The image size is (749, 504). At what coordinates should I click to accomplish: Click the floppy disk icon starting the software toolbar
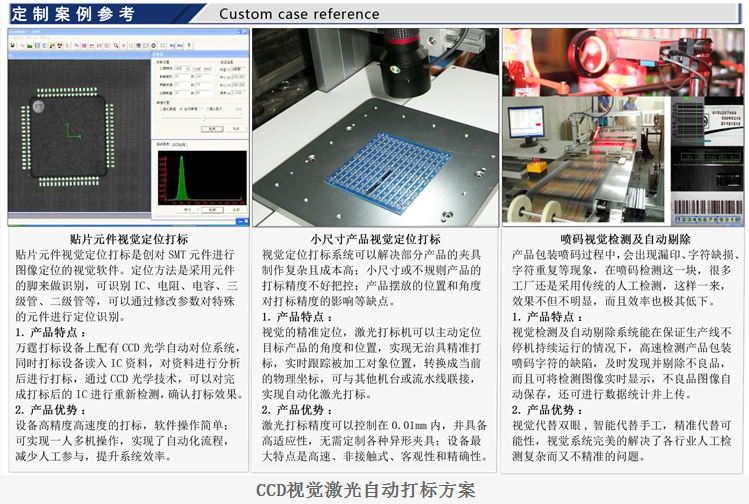tap(13, 45)
